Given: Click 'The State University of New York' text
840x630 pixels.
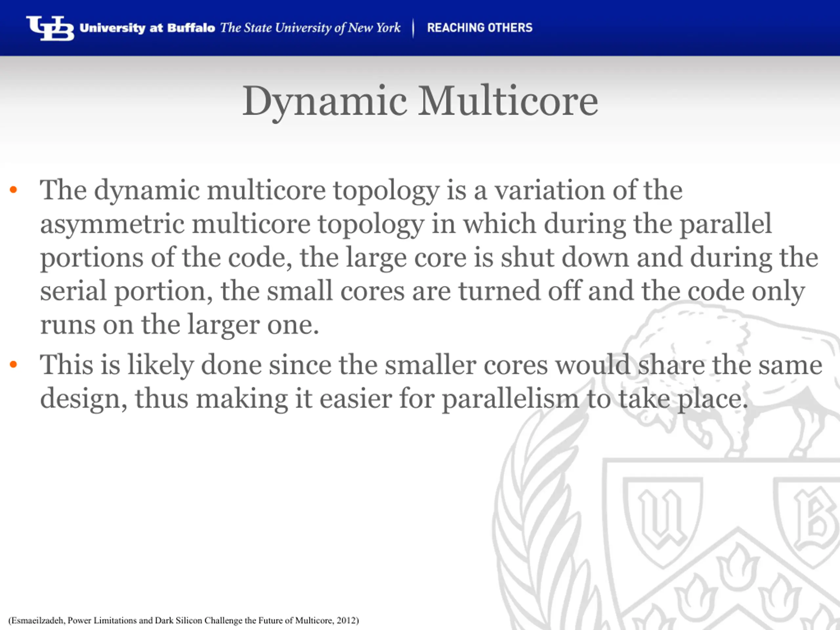Looking at the screenshot, I should [x=310, y=28].
